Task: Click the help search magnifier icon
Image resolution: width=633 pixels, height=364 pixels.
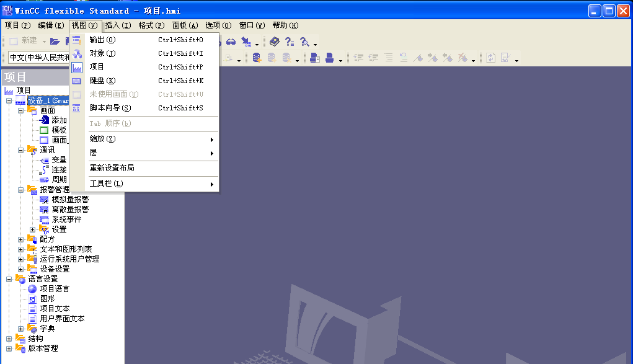Action: pyautogui.click(x=304, y=42)
